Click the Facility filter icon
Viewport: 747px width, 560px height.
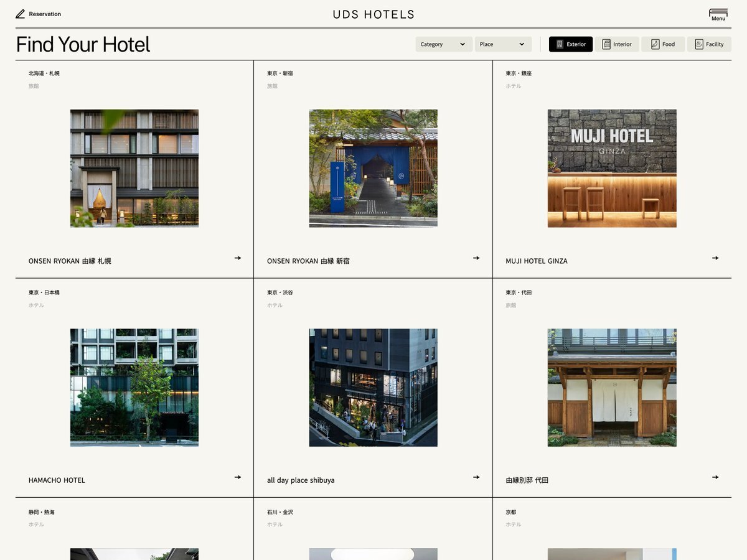coord(699,44)
